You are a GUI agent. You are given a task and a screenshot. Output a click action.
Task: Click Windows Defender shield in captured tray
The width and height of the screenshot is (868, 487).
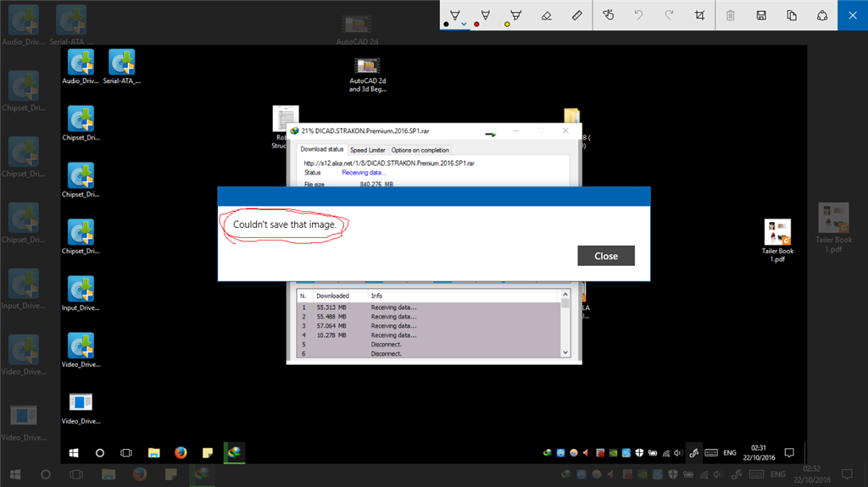point(639,452)
